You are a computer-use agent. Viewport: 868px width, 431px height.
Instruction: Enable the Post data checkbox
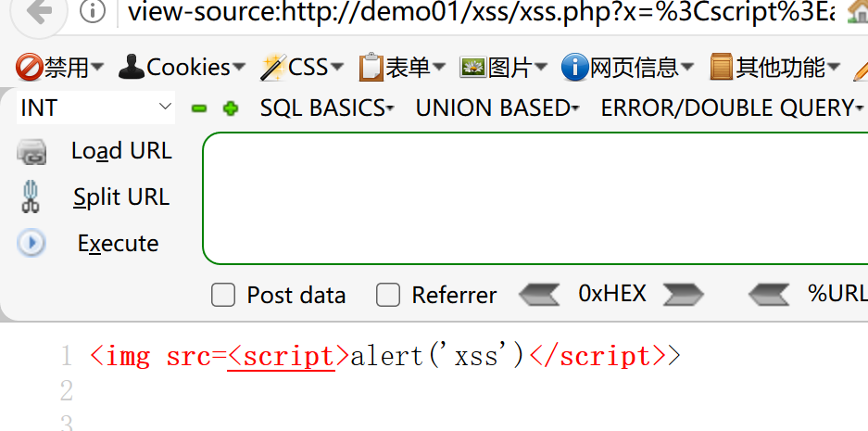223,296
